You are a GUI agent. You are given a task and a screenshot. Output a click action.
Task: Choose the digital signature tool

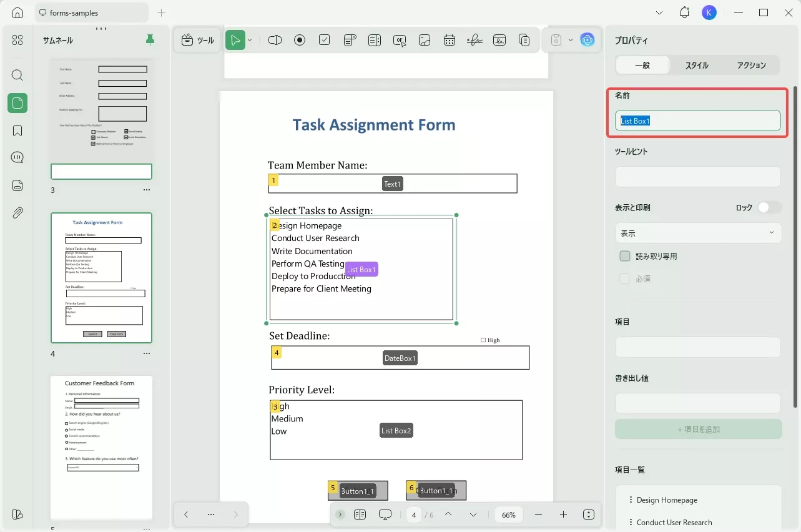tap(499, 40)
